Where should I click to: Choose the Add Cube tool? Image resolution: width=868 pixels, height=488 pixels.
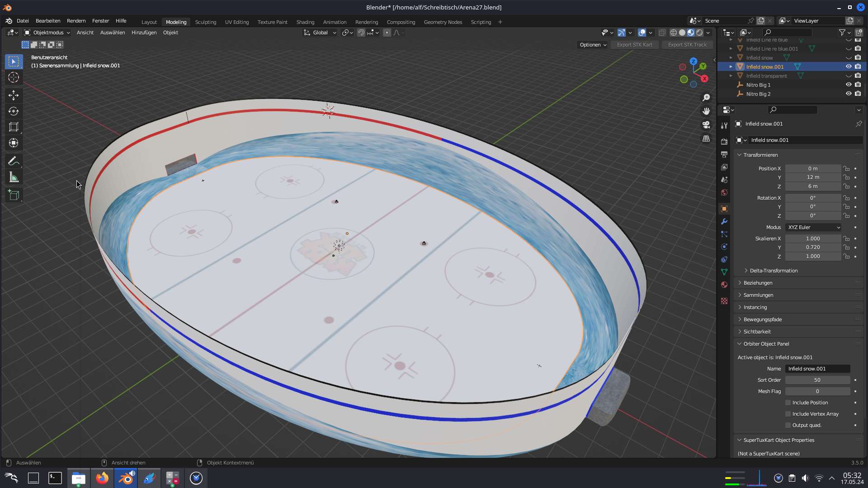click(14, 195)
